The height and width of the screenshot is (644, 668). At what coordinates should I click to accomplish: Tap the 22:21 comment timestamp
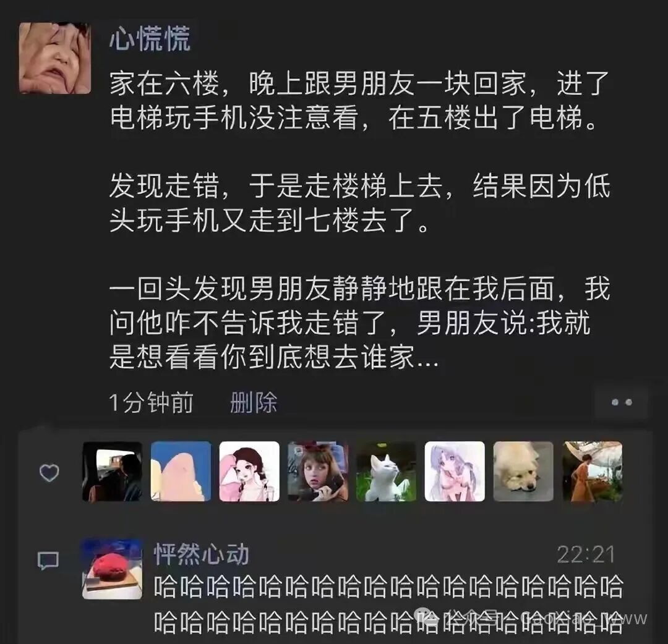click(586, 554)
